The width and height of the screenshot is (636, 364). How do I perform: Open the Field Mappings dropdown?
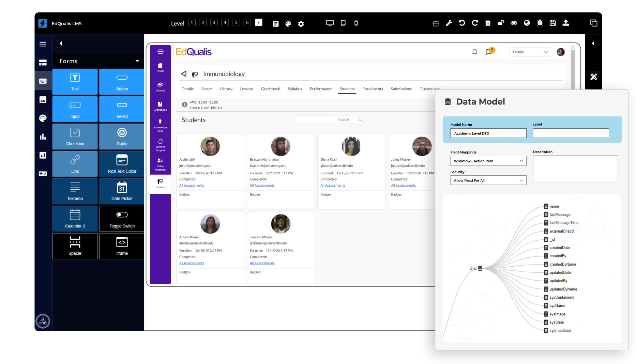pos(488,161)
